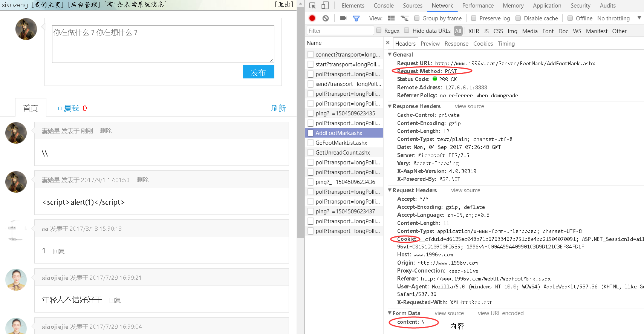This screenshot has width=644, height=334.
Task: Toggle the device toolbar icon
Action: (325, 6)
